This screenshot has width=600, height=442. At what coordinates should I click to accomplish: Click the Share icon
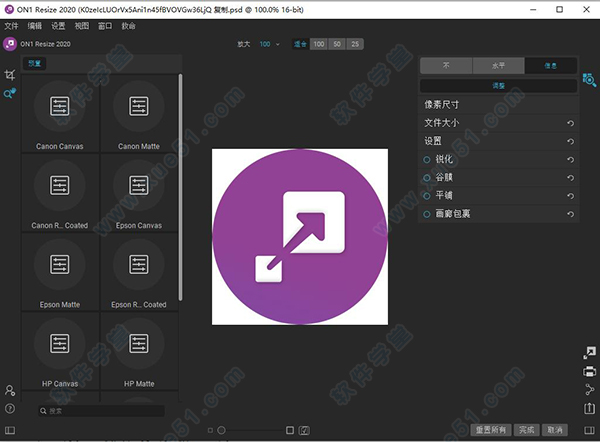[589, 390]
